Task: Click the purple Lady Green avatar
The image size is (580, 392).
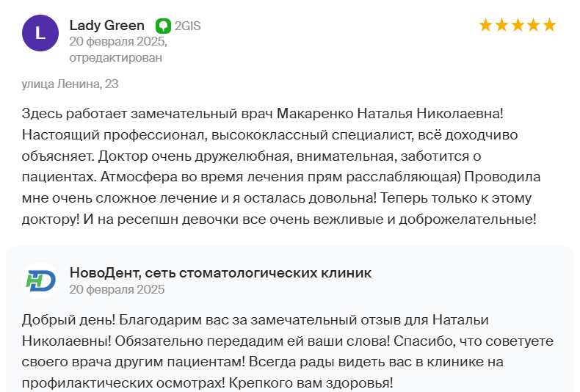Action: coord(40,33)
